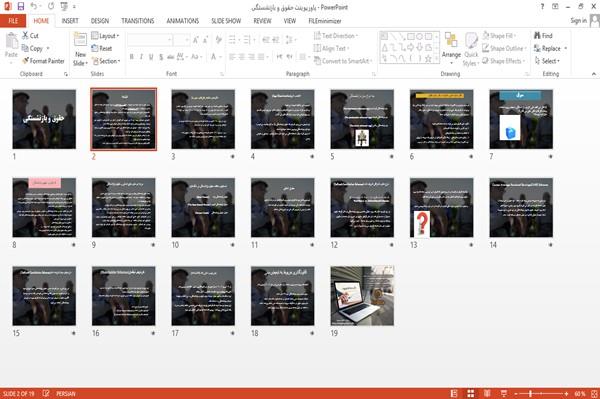Click Text Direction button

tap(336, 36)
